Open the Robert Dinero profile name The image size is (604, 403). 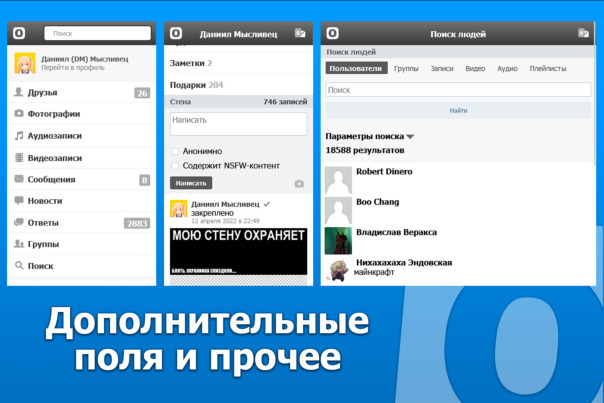(x=384, y=171)
